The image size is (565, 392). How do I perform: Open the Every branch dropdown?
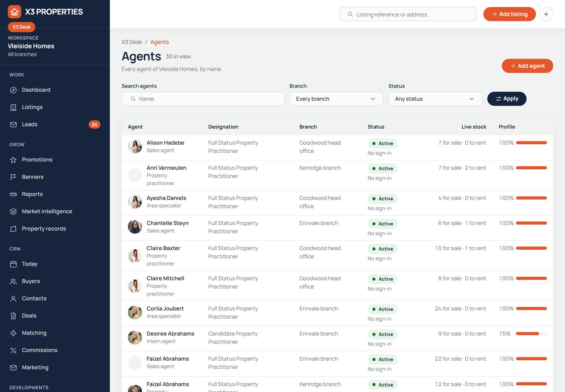click(x=336, y=99)
